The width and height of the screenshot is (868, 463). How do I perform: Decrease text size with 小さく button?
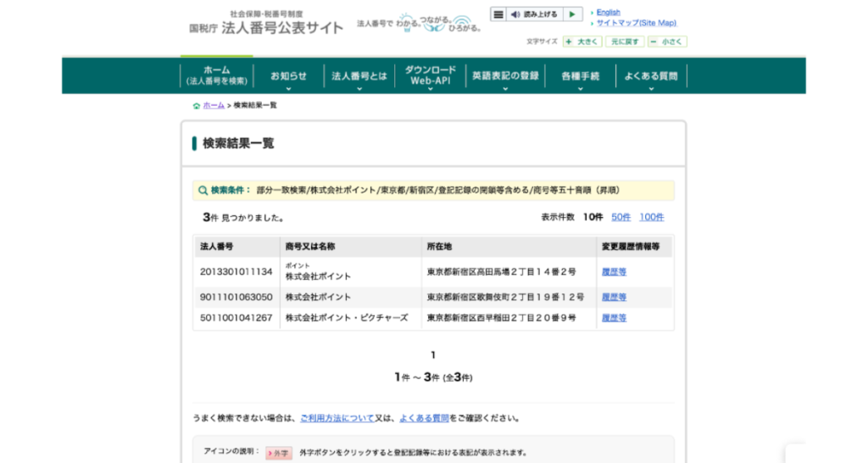coord(667,42)
